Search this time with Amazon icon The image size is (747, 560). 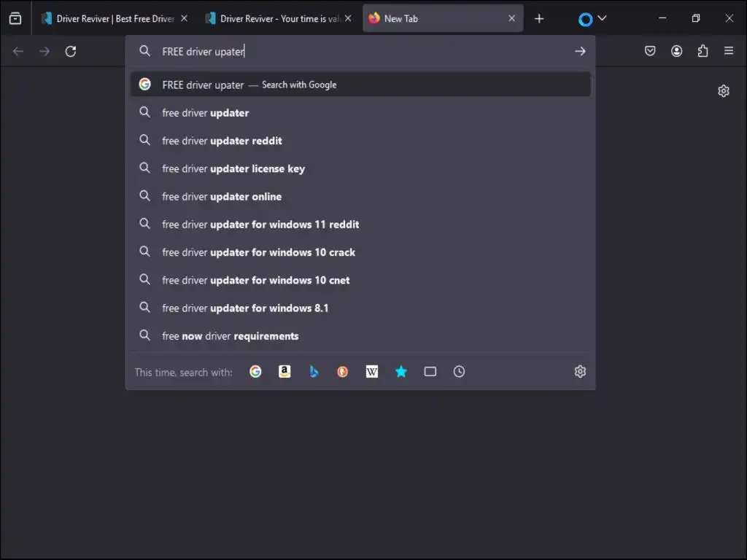pyautogui.click(x=285, y=371)
